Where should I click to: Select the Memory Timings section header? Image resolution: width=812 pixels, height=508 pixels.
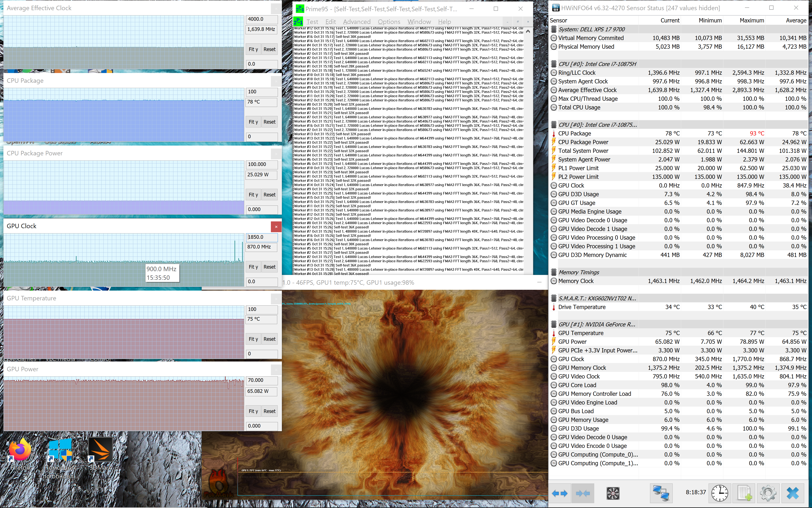click(x=679, y=272)
